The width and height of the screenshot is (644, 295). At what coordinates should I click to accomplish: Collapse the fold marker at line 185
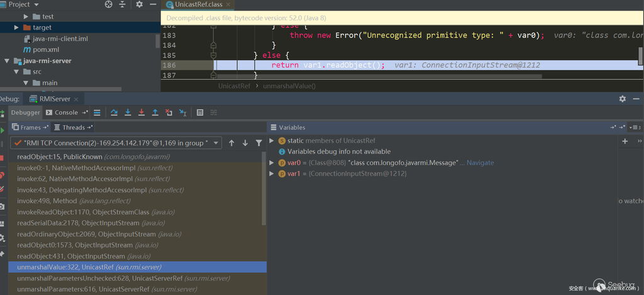click(213, 55)
